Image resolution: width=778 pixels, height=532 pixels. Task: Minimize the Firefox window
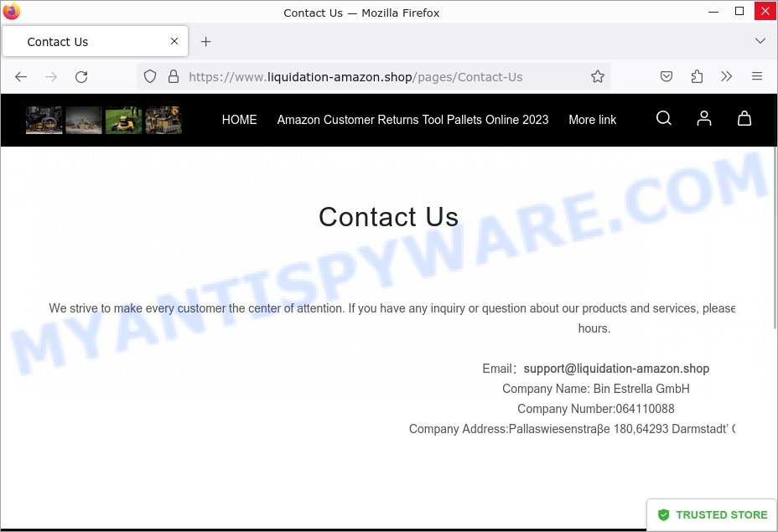713,12
